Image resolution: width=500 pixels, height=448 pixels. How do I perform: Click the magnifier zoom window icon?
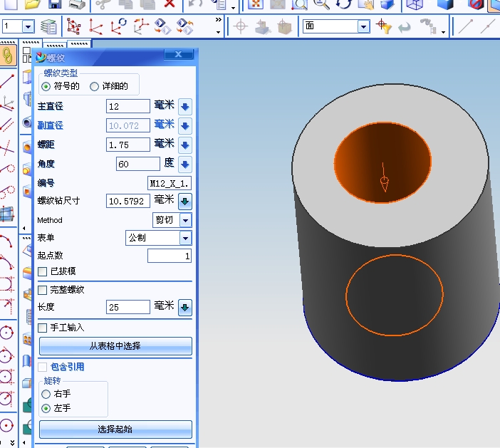[x=299, y=4]
